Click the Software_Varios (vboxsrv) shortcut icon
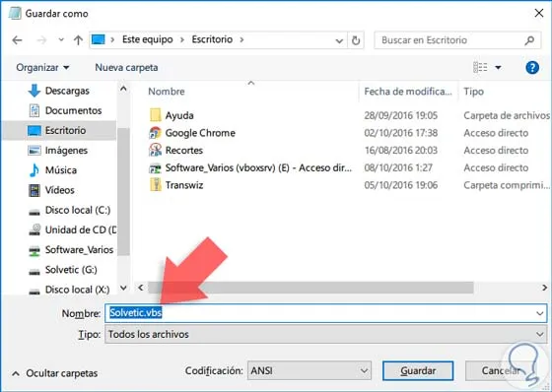Screen dimensions: 552x392 (x=156, y=167)
